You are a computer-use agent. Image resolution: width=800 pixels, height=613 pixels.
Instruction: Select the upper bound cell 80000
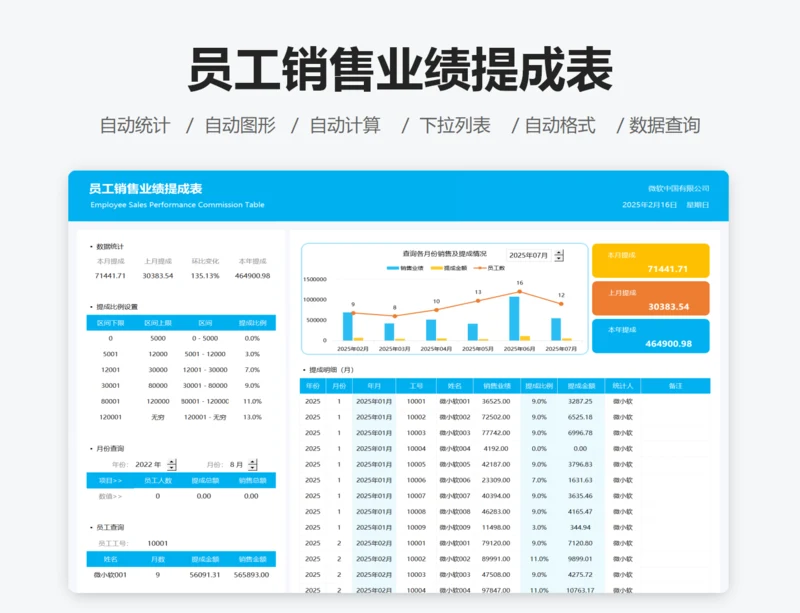(158, 386)
